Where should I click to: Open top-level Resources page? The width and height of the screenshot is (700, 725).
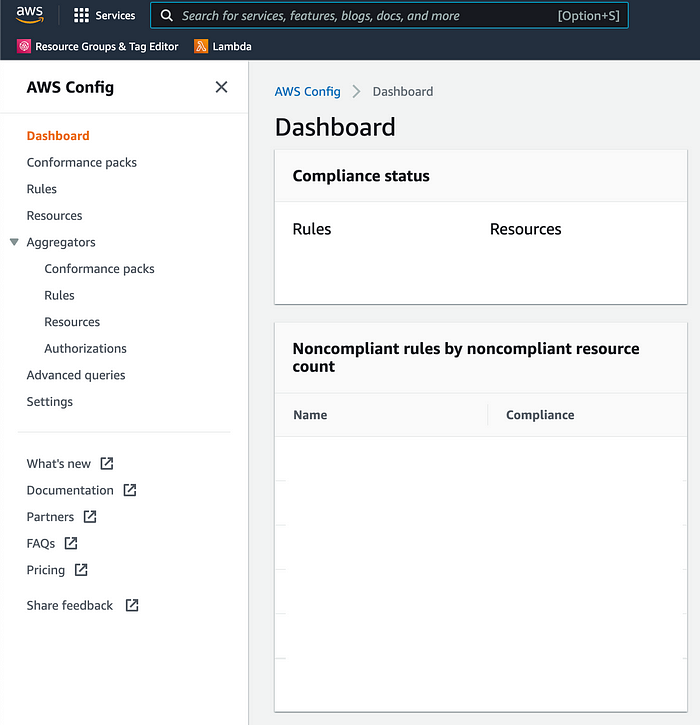tap(55, 216)
